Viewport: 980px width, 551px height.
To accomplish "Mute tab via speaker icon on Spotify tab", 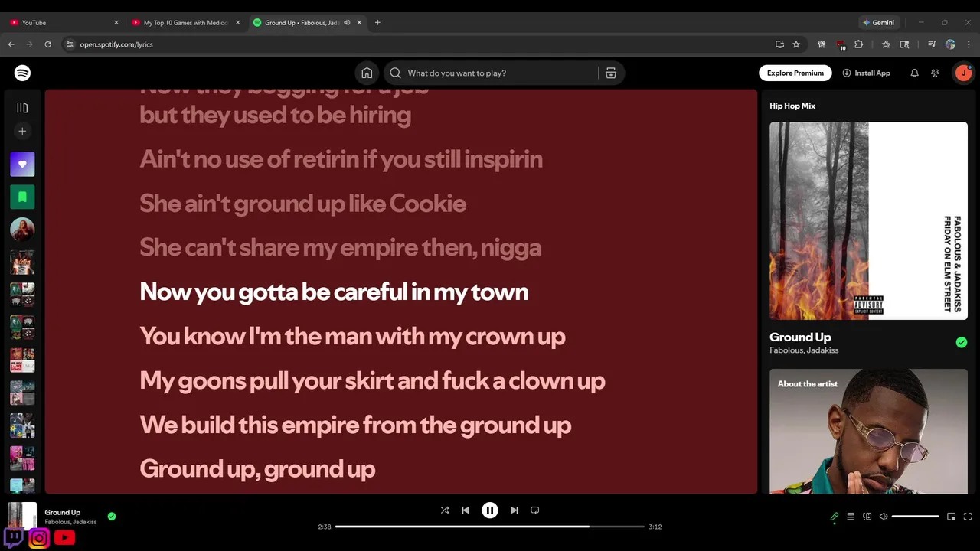I will click(347, 23).
